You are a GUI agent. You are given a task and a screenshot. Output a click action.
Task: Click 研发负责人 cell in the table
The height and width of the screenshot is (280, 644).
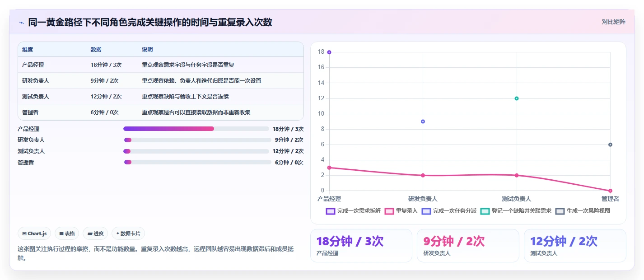(36, 81)
